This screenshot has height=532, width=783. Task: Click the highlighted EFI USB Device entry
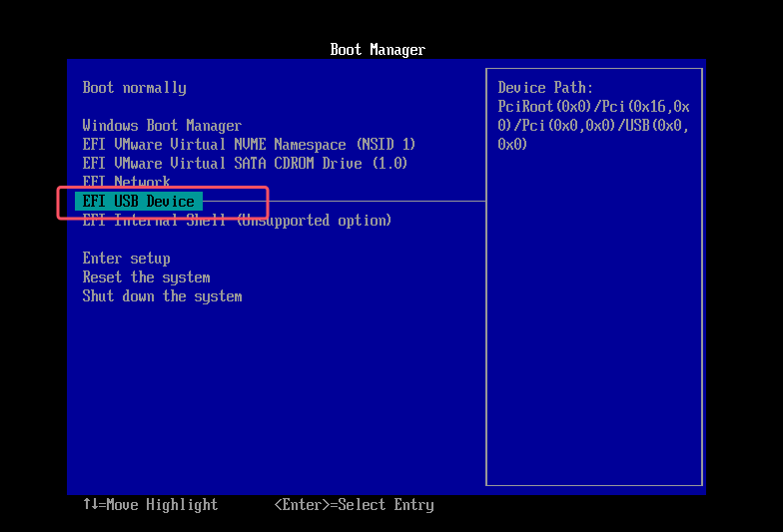(139, 202)
